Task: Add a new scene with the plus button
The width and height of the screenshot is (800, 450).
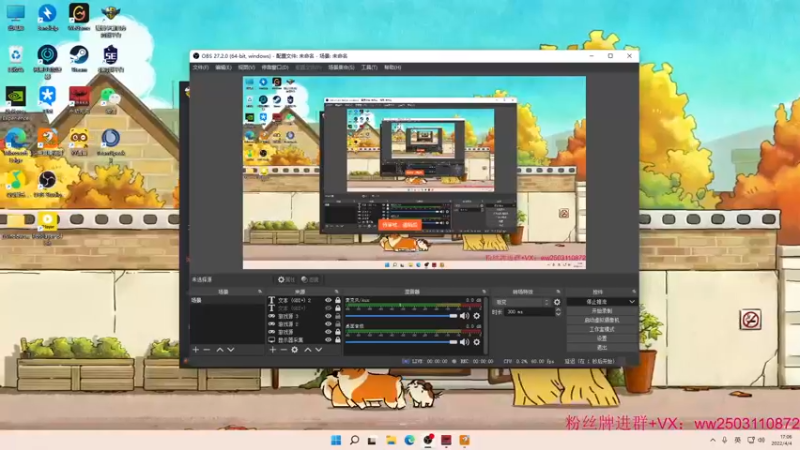Action: pyautogui.click(x=195, y=350)
